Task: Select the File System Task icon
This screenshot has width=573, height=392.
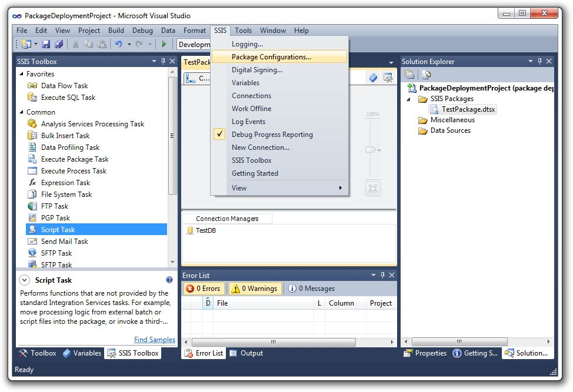Action: [x=32, y=194]
